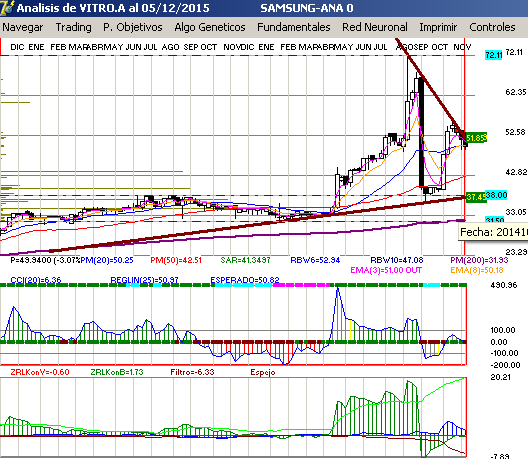
Task: Open the Controles menu
Action: pyautogui.click(x=492, y=27)
